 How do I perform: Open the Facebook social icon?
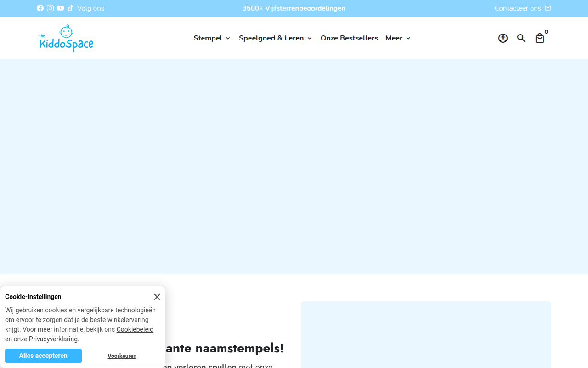[x=40, y=8]
